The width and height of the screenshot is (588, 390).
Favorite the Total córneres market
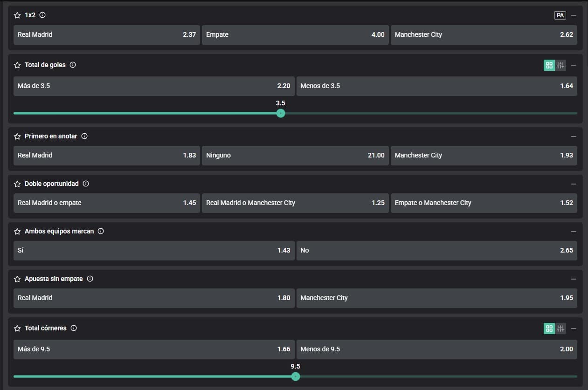point(17,328)
